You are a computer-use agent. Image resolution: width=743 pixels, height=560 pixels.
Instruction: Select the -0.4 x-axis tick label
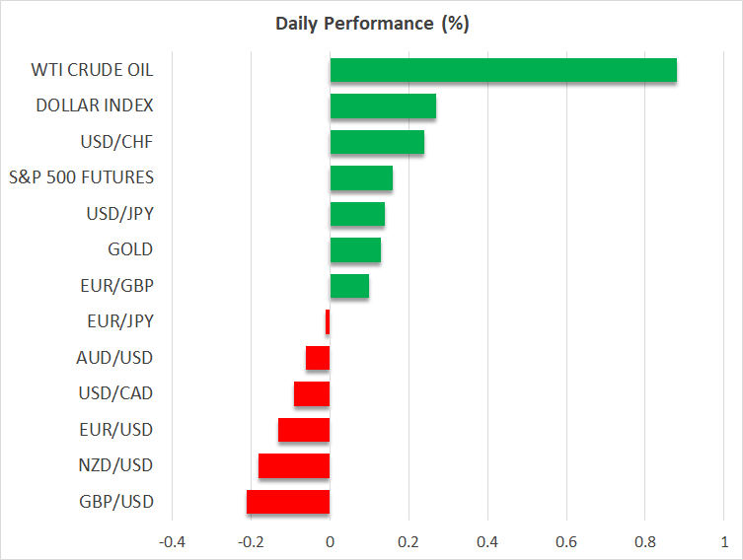(x=172, y=542)
